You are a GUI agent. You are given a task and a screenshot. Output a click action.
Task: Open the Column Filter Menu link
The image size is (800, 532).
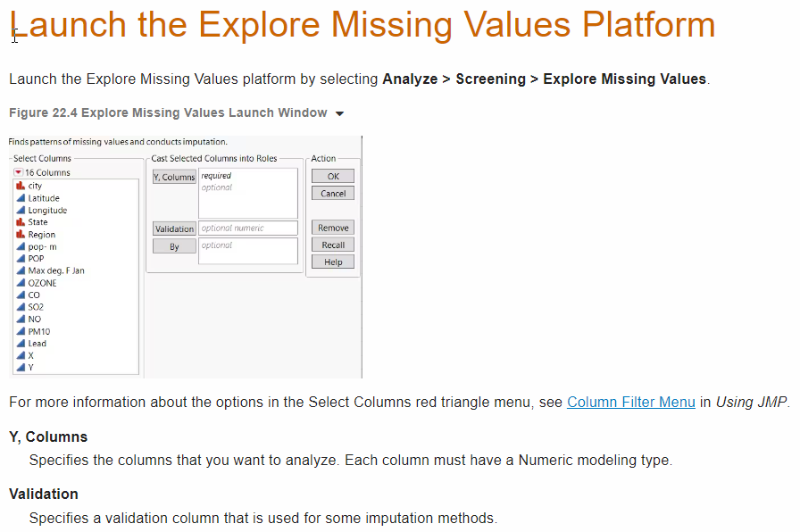pos(631,402)
